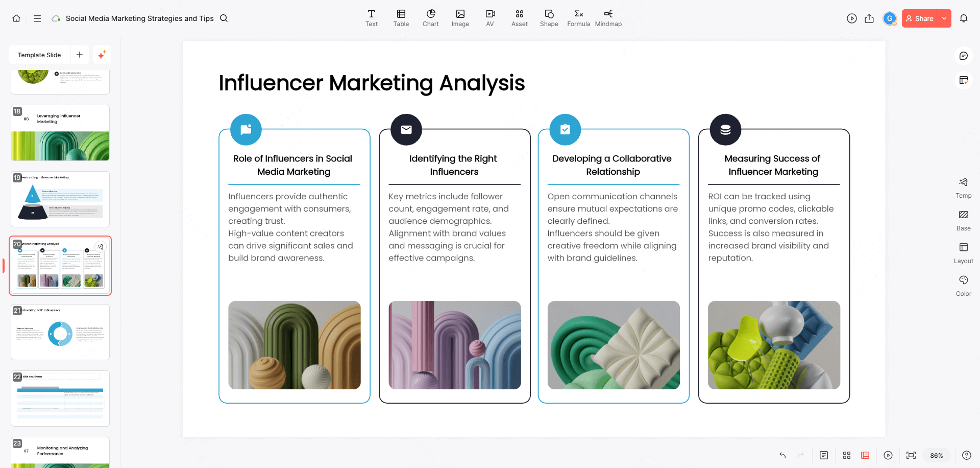
Task: Open the Temp templates panel
Action: [x=963, y=187]
